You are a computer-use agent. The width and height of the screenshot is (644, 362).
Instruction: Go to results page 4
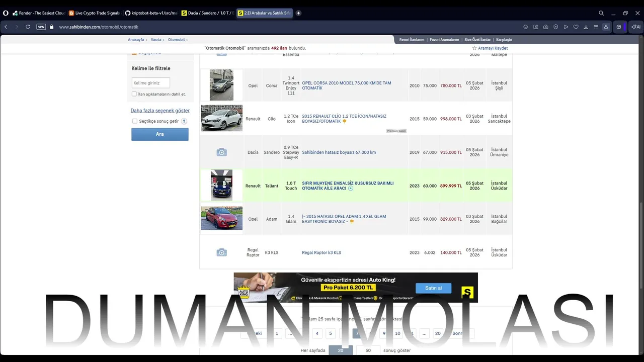317,333
